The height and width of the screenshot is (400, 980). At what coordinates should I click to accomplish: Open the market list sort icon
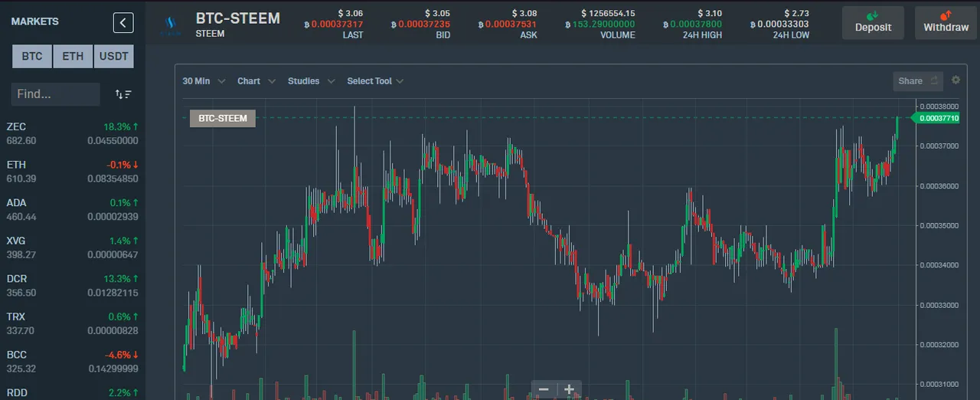tap(123, 94)
